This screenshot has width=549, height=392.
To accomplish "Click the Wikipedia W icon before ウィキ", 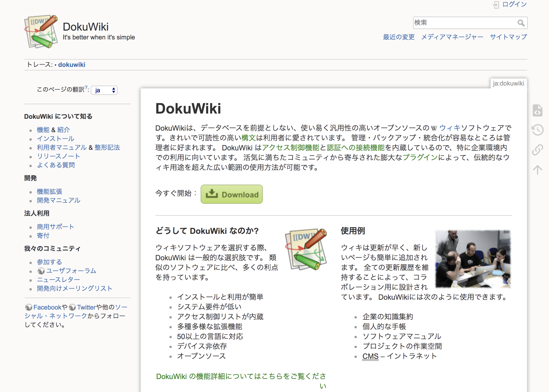I will pos(434,128).
